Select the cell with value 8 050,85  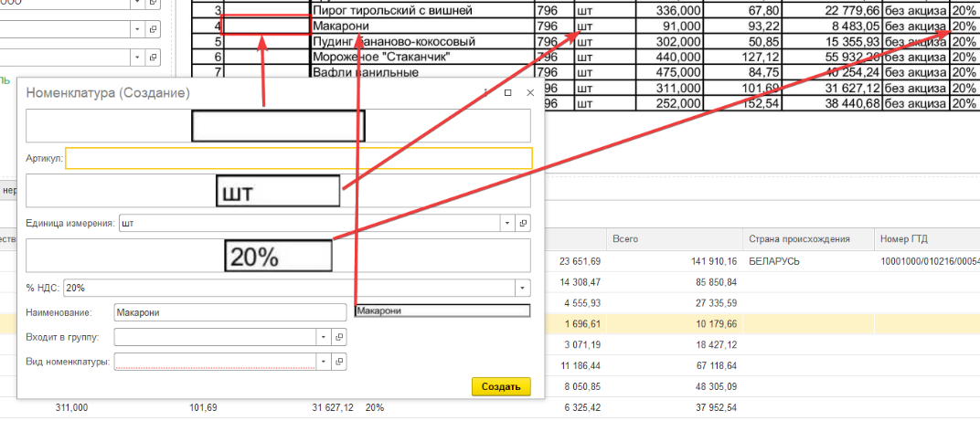click(x=581, y=386)
